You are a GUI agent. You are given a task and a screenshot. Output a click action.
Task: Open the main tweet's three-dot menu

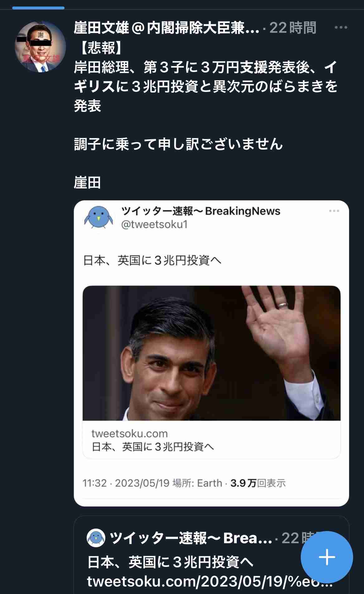[341, 27]
